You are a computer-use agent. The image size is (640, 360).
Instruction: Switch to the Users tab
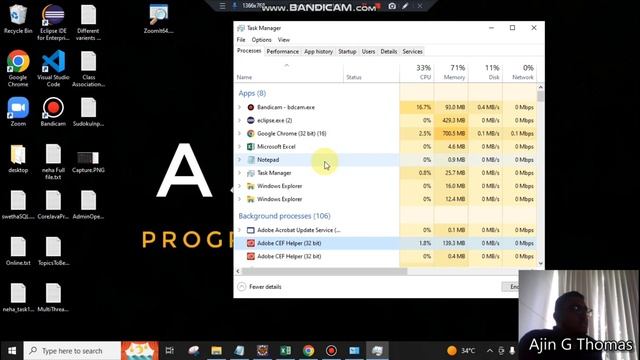[x=368, y=51]
